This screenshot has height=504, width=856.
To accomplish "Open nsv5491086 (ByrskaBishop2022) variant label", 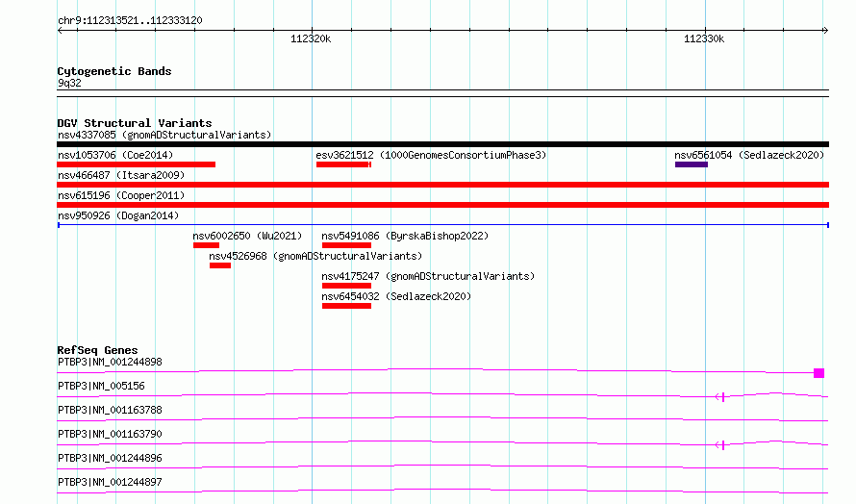I will click(405, 236).
